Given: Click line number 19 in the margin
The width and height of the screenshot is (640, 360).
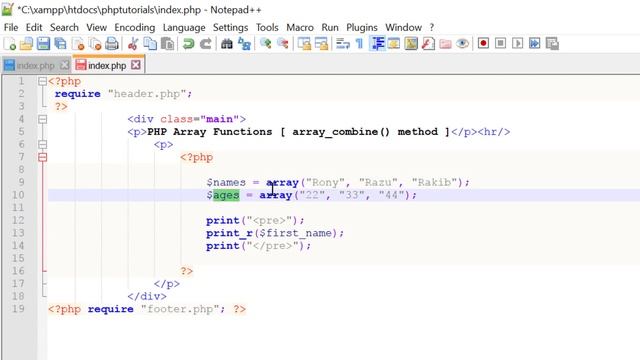Looking at the screenshot, I should click(18, 309).
